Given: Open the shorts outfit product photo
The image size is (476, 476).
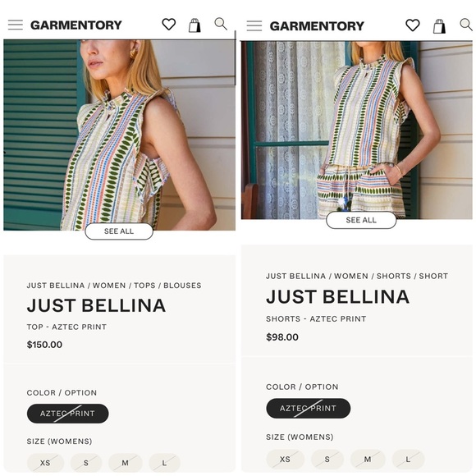Looking at the screenshot, I should click(x=357, y=130).
